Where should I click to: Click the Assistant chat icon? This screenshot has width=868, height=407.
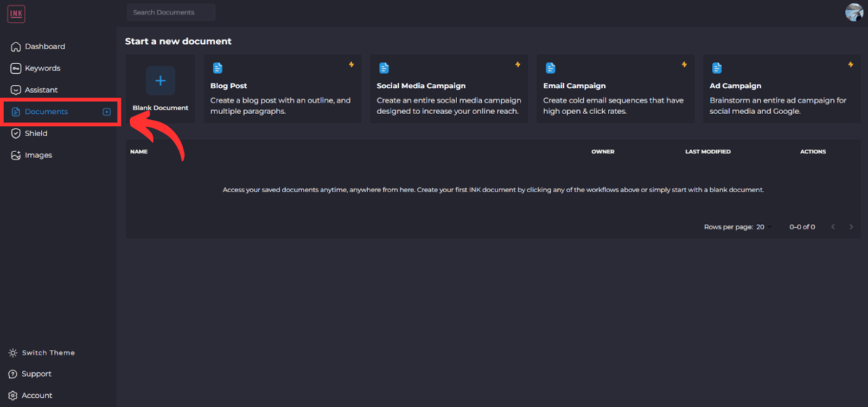pyautogui.click(x=16, y=90)
